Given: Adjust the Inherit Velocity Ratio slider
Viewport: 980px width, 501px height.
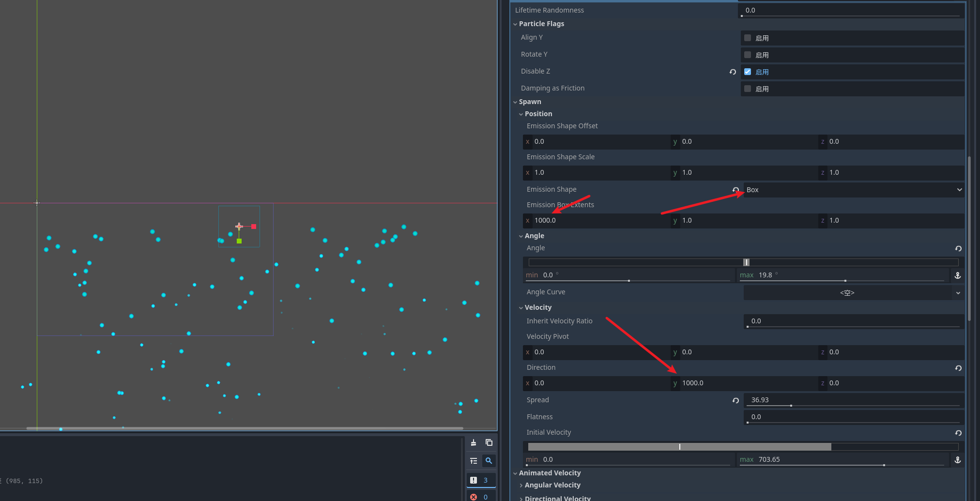Looking at the screenshot, I should [853, 327].
